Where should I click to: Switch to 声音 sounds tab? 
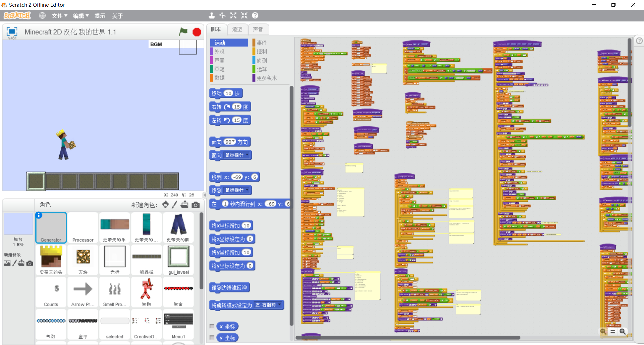coord(258,29)
